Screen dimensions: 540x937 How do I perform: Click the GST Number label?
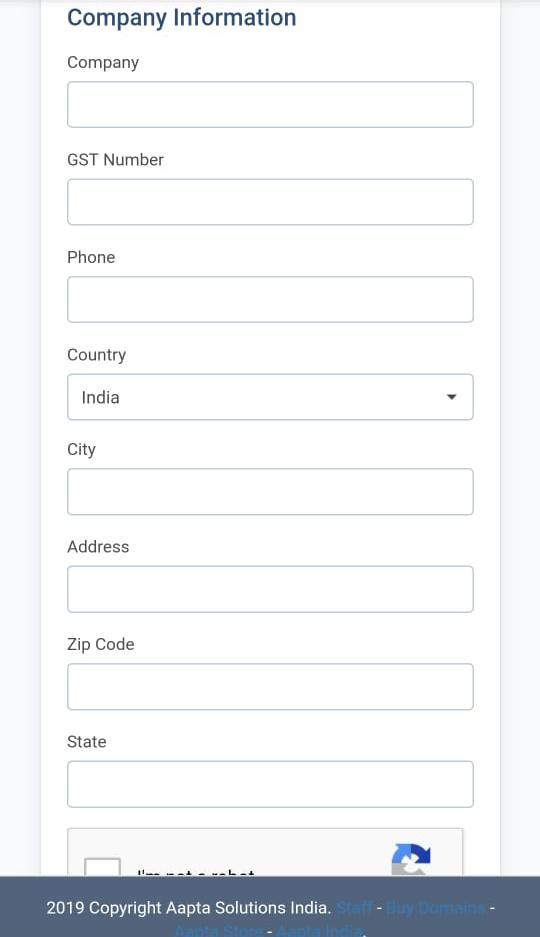[x=115, y=160]
